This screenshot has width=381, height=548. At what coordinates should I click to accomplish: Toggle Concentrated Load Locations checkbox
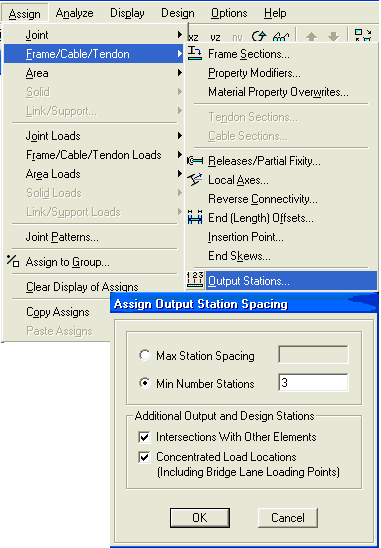coord(144,457)
